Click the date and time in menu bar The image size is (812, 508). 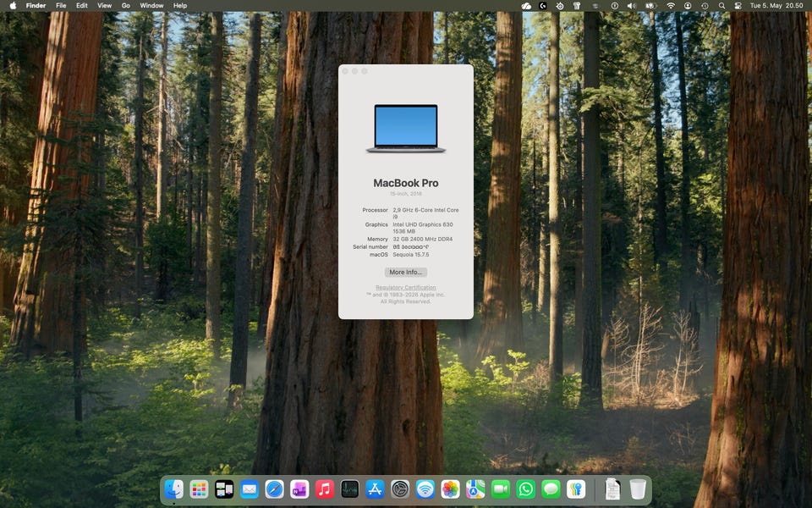pos(776,6)
